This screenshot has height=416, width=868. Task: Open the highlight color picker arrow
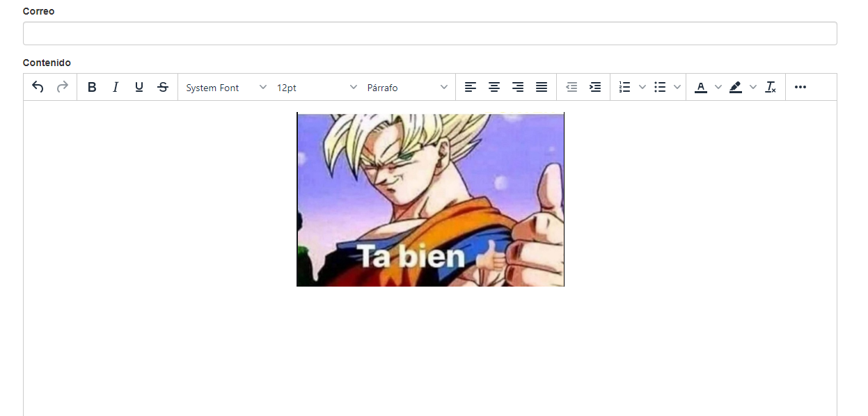click(753, 87)
